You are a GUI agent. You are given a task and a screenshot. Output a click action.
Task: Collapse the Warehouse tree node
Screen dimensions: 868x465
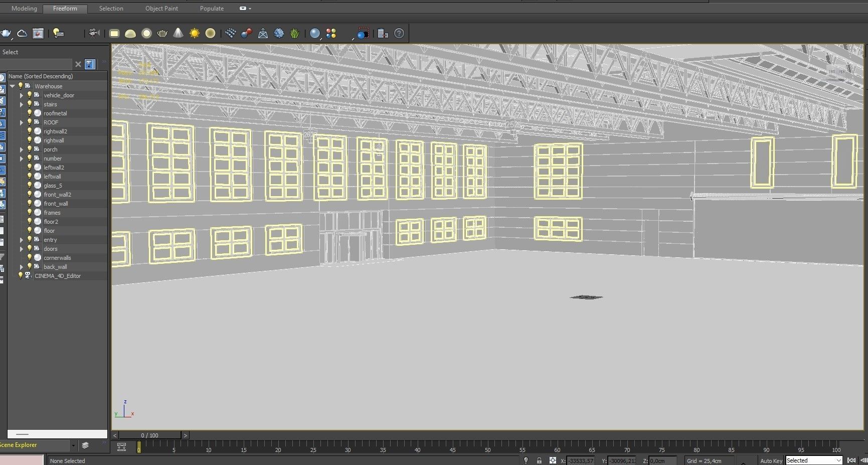click(x=13, y=86)
